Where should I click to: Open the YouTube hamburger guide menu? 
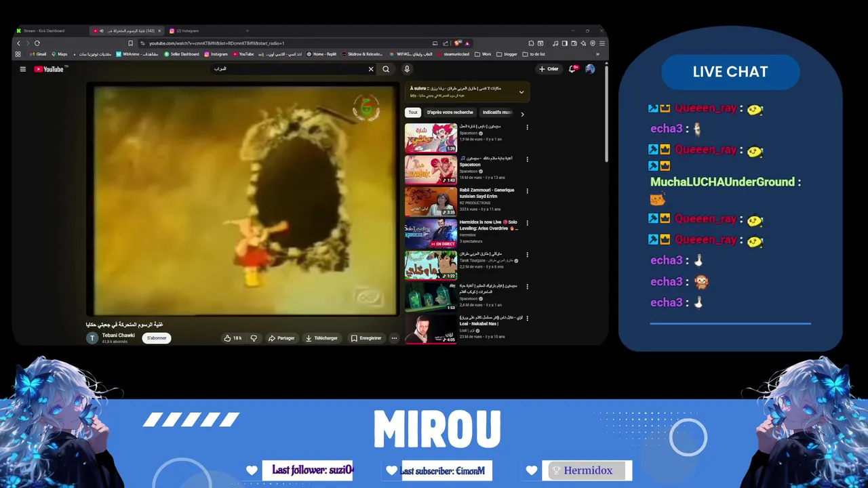tap(22, 69)
